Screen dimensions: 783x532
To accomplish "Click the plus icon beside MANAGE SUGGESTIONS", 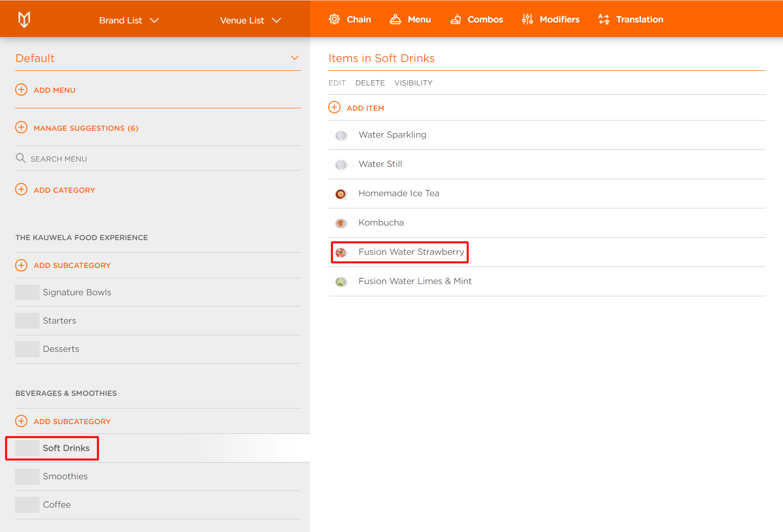I will [21, 128].
